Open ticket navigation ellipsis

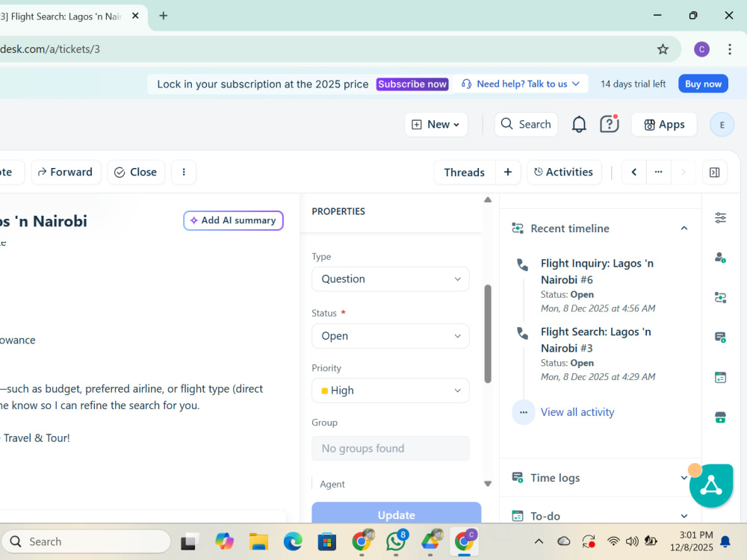coord(658,172)
